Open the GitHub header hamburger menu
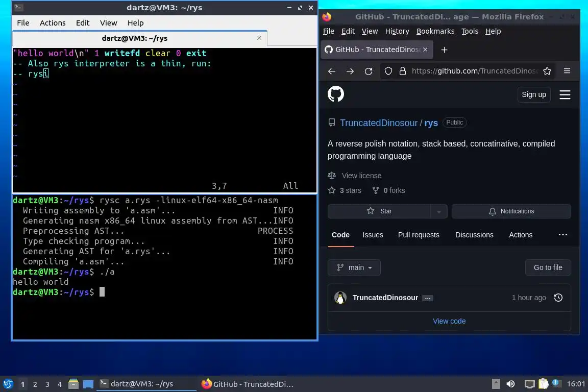 click(565, 94)
